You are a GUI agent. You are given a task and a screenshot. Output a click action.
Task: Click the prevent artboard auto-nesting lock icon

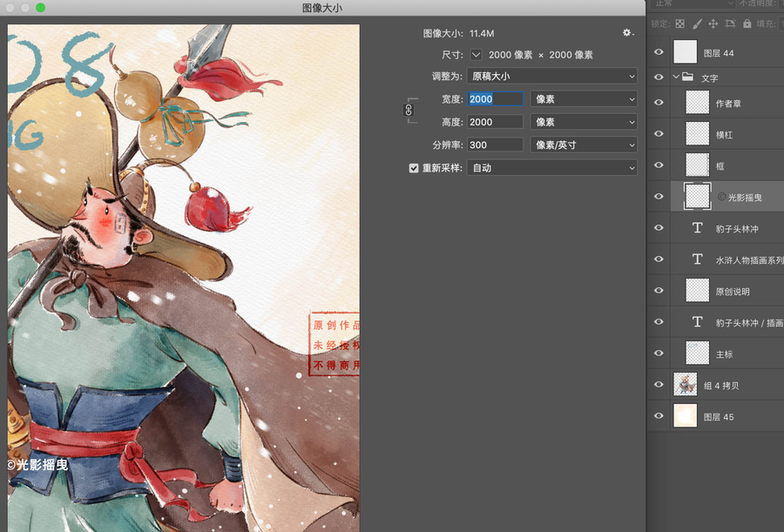point(730,24)
